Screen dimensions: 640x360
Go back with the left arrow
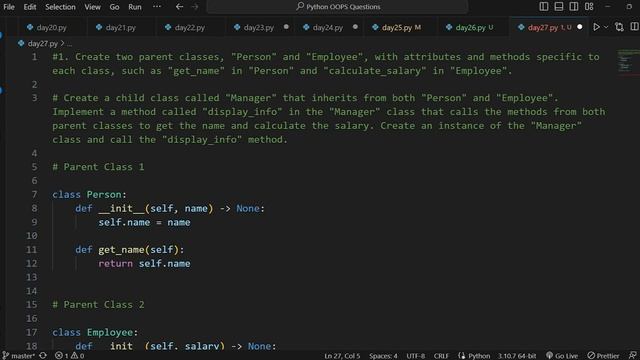[x=179, y=7]
